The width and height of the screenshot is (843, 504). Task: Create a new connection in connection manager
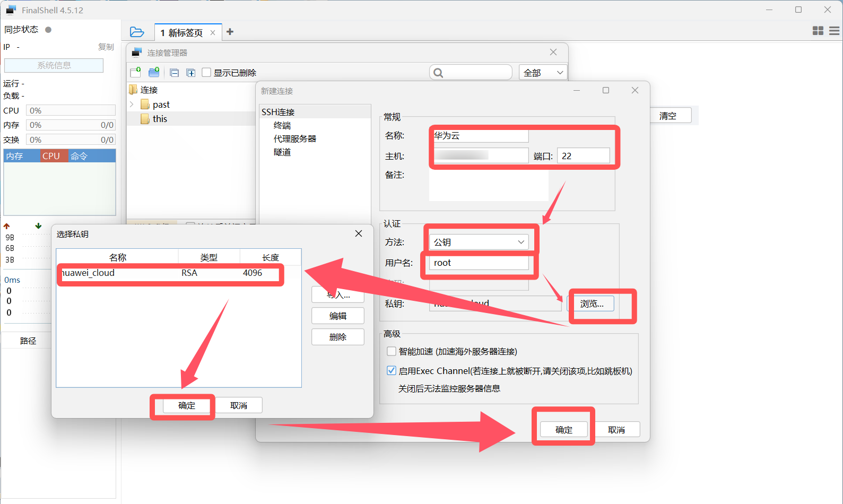(135, 72)
